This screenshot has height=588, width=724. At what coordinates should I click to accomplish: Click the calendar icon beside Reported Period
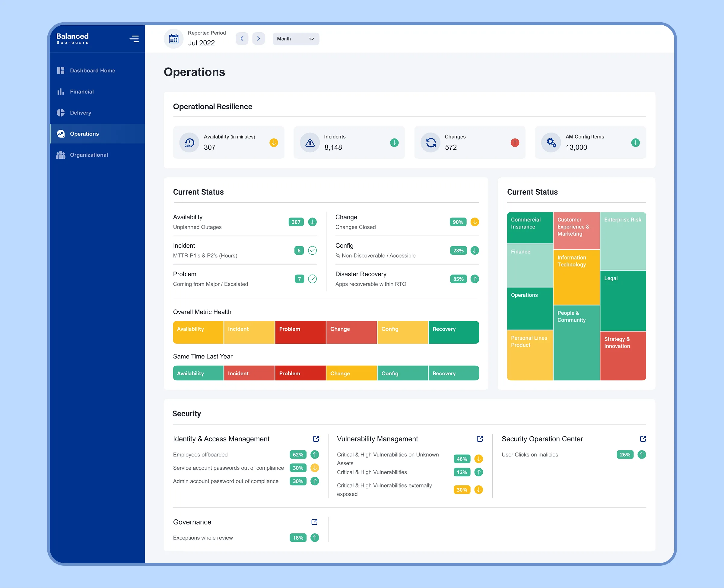coord(174,39)
